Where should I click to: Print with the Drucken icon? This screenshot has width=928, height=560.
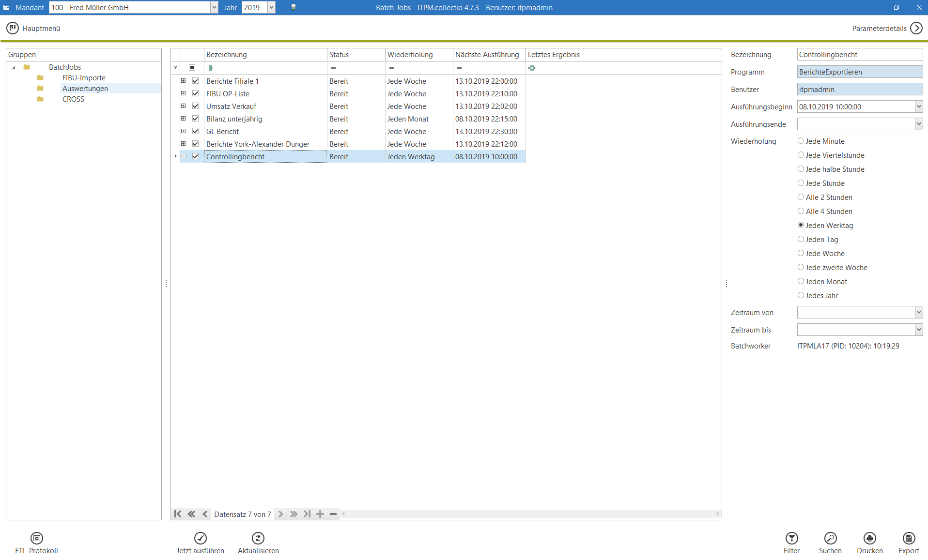coord(870,538)
